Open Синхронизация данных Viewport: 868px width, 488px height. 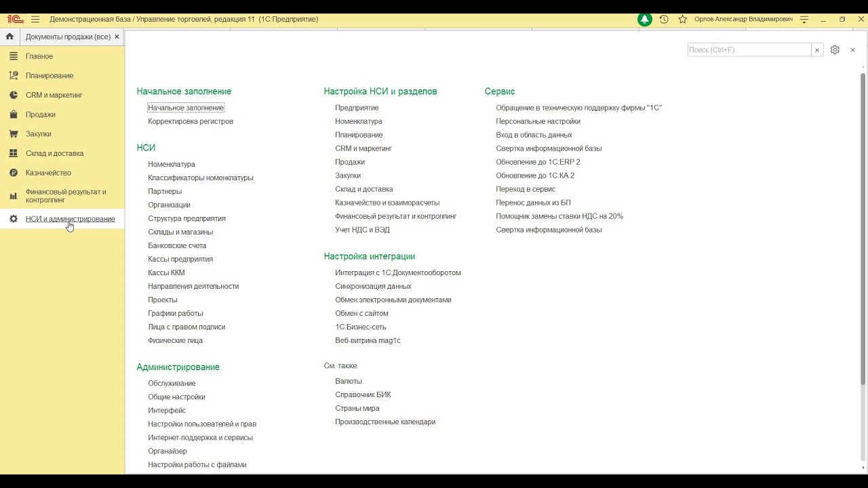373,286
